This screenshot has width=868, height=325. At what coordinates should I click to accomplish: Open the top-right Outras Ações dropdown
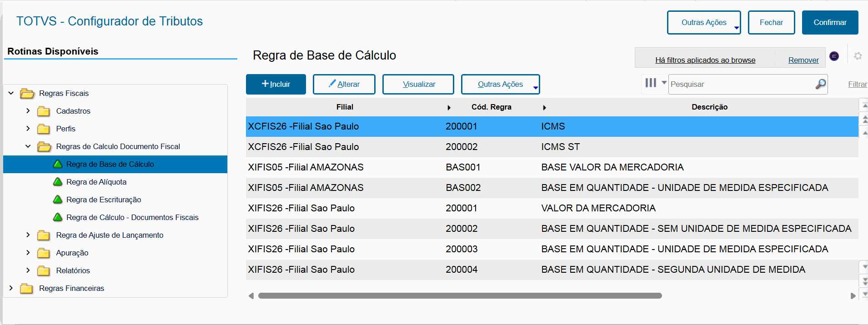[703, 23]
